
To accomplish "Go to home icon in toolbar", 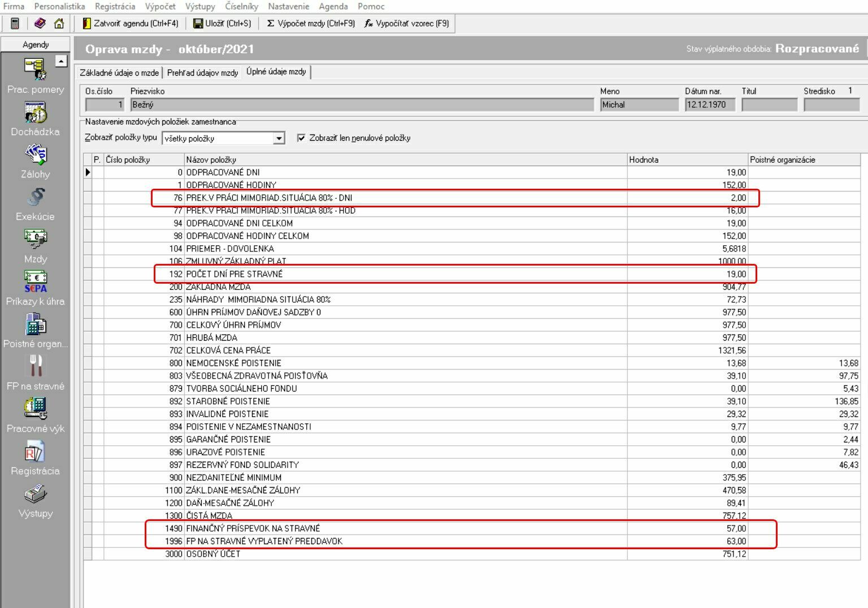I will [59, 24].
